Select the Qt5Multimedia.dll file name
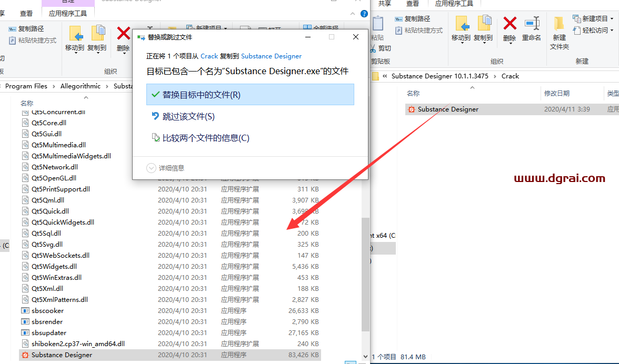Screen dimensions: 619x364 59,145
